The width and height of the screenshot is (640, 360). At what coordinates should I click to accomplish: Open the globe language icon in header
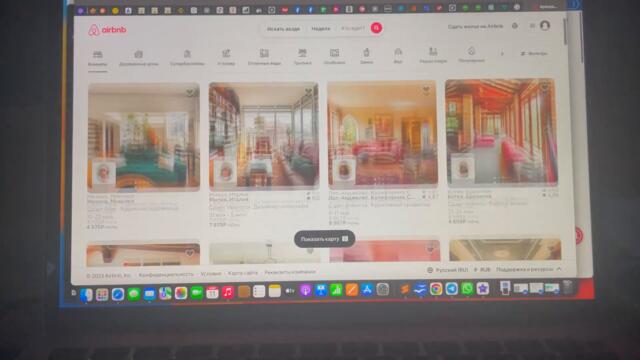tap(515, 26)
